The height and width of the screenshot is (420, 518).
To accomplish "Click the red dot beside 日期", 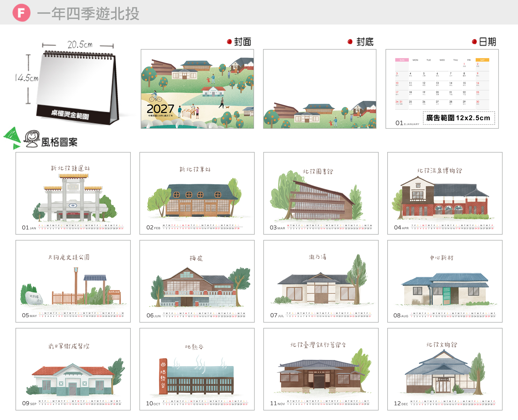I will [474, 42].
